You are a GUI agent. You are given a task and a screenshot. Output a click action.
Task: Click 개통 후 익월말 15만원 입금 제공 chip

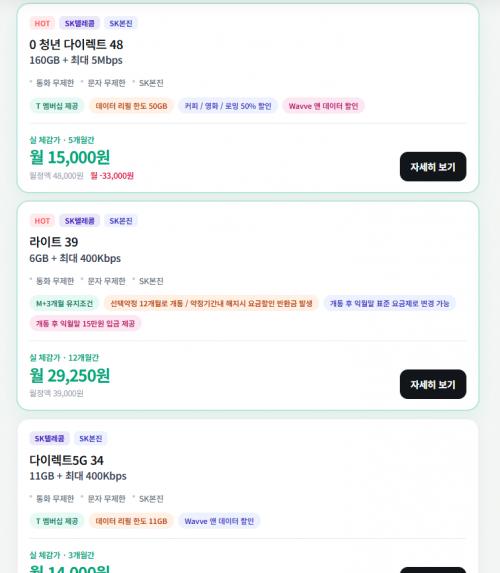pyautogui.click(x=85, y=323)
